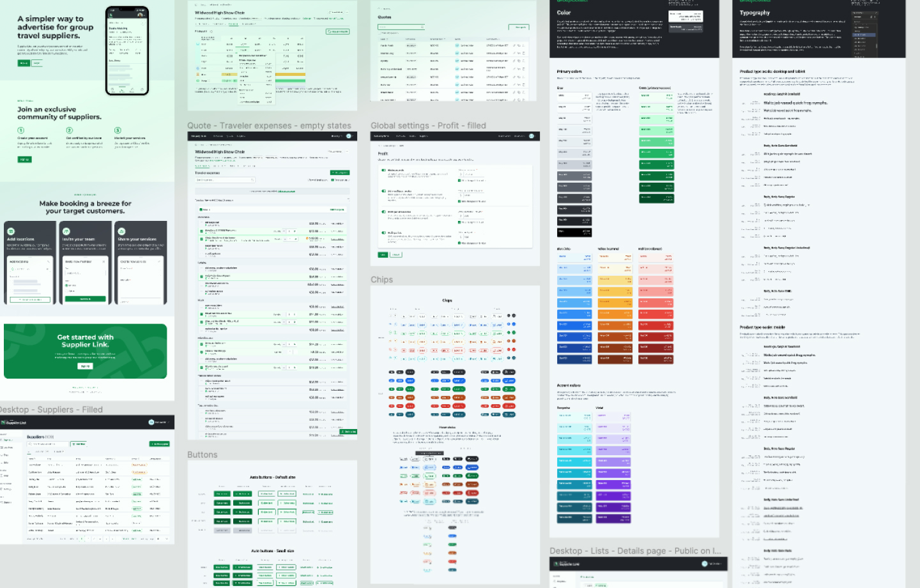Click the white button inside Get started card
The width and height of the screenshot is (920, 588).
click(85, 366)
